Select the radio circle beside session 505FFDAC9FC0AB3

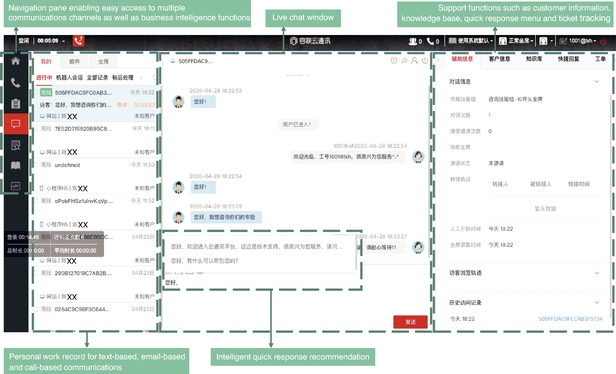(36, 93)
